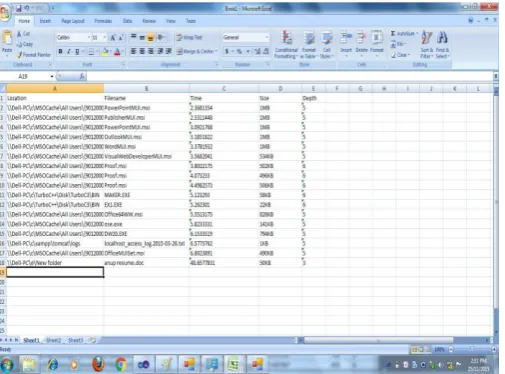Open Format as Table gallery
Image resolution: width=505 pixels, height=374 pixels.
[x=309, y=44]
